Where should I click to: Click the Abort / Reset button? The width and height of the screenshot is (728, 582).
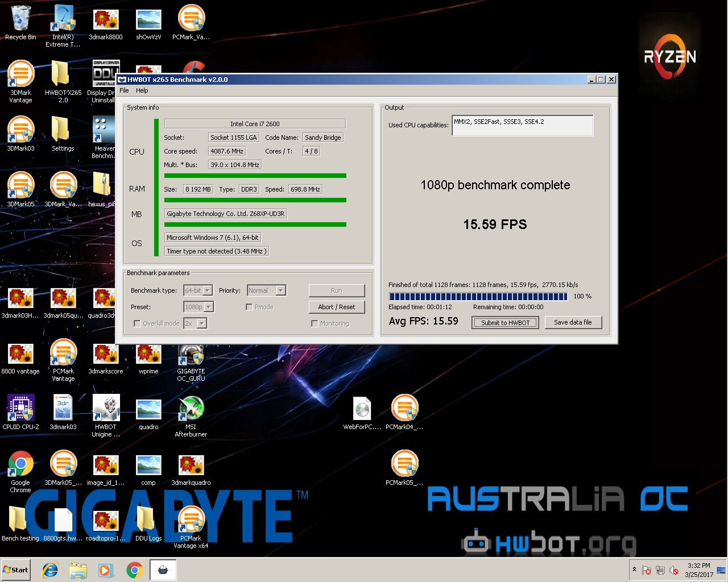(337, 307)
